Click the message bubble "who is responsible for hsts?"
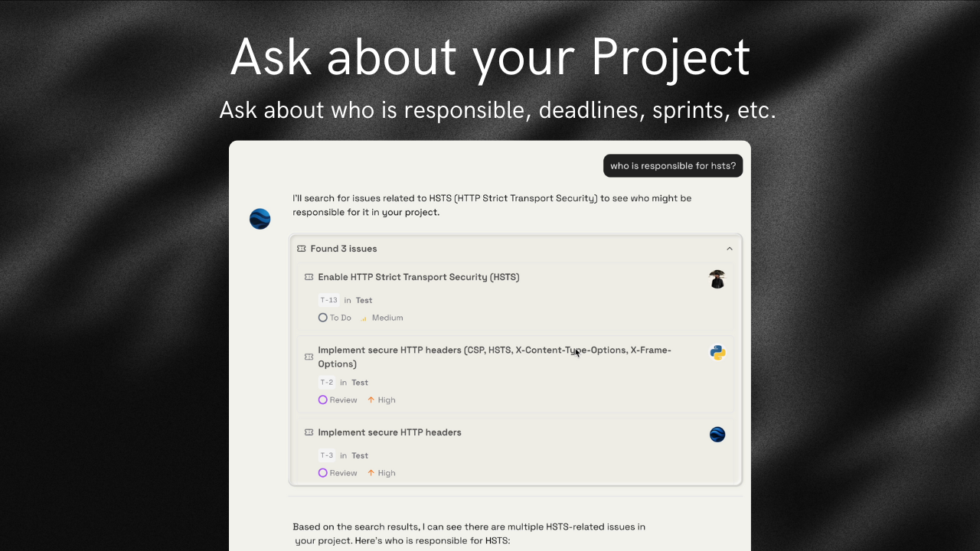This screenshot has width=980, height=551. [672, 165]
